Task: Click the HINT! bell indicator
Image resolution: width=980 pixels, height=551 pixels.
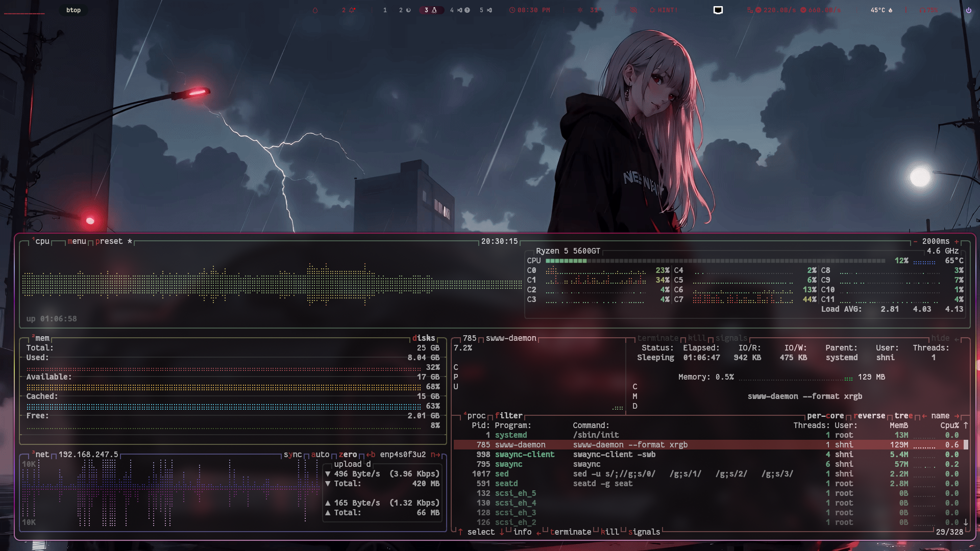Action: 663,10
